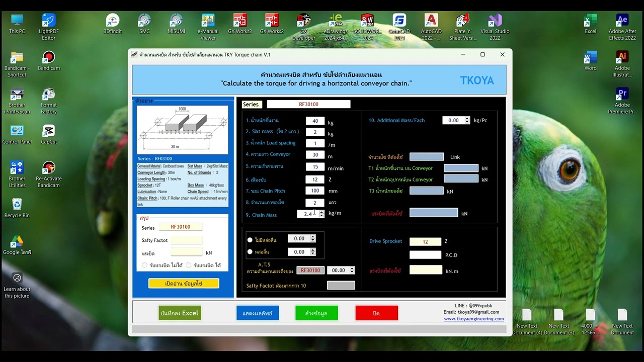Launch Adobe After Effects 2022 icon
This screenshot has width=644, height=362.
coord(622,27)
